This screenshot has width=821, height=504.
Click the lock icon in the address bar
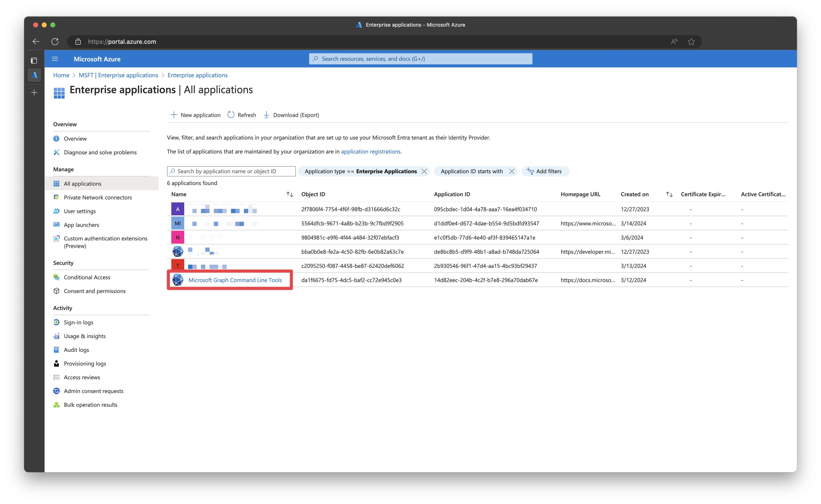tap(78, 41)
